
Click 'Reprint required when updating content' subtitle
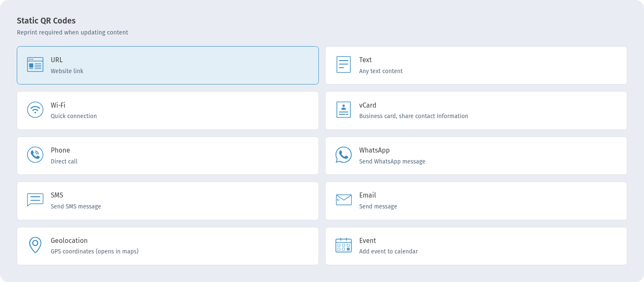[73, 32]
